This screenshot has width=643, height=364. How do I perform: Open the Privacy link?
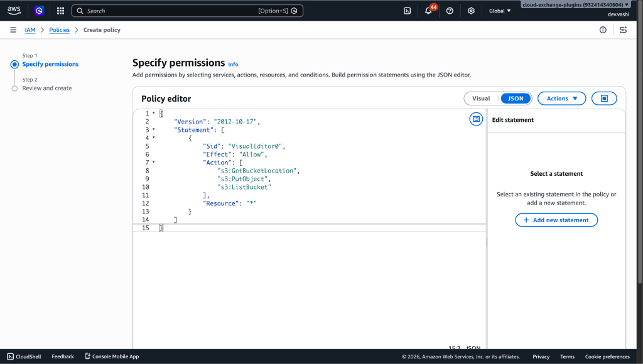541,356
